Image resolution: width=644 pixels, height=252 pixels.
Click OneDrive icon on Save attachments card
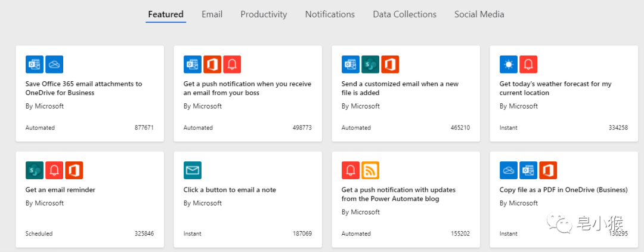click(x=54, y=64)
